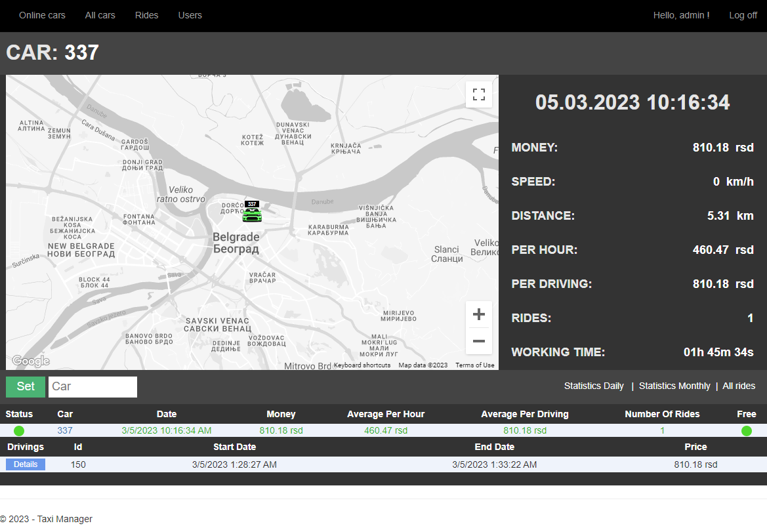This screenshot has height=532, width=767.
Task: Open car 337 link in table
Action: point(64,430)
